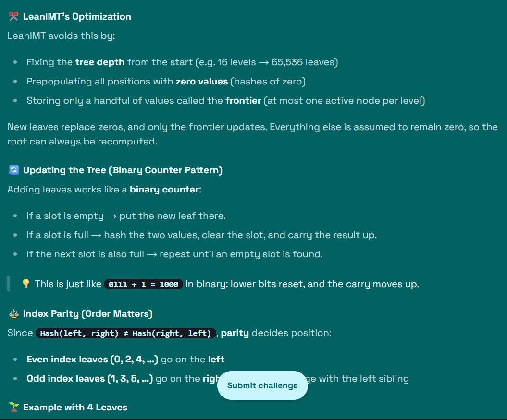The width and height of the screenshot is (507, 420).
Task: Click the heading Updating the Tree (Binary Counter Pattern)
Action: point(122,169)
